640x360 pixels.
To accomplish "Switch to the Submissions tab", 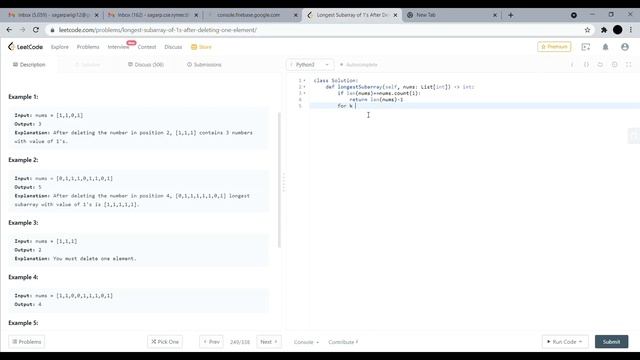I will 204,64.
